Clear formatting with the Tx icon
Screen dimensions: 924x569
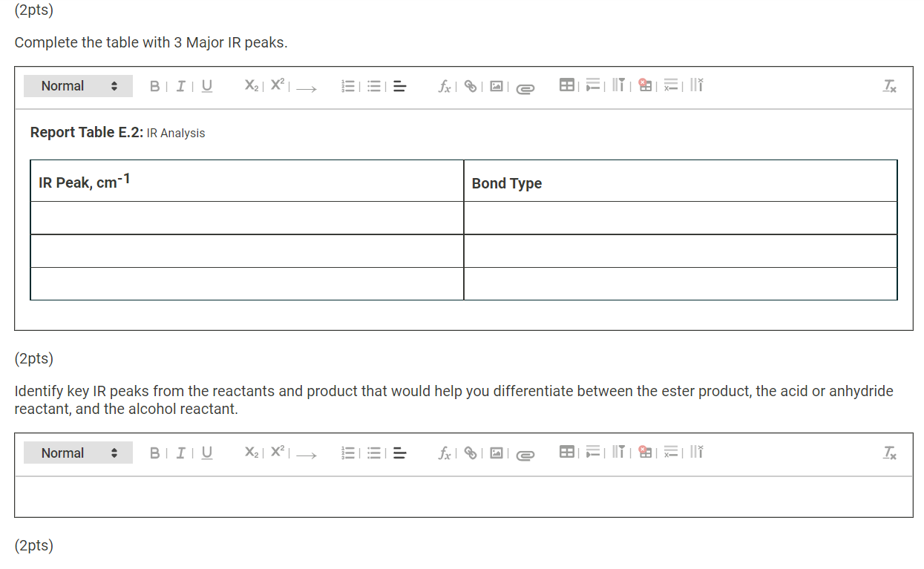[888, 86]
